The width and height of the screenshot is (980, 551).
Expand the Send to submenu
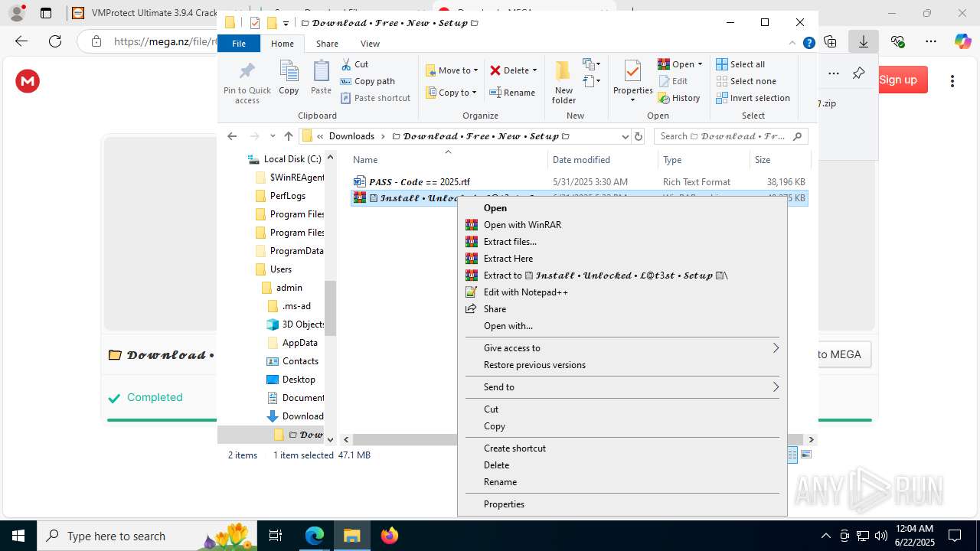[x=775, y=387]
